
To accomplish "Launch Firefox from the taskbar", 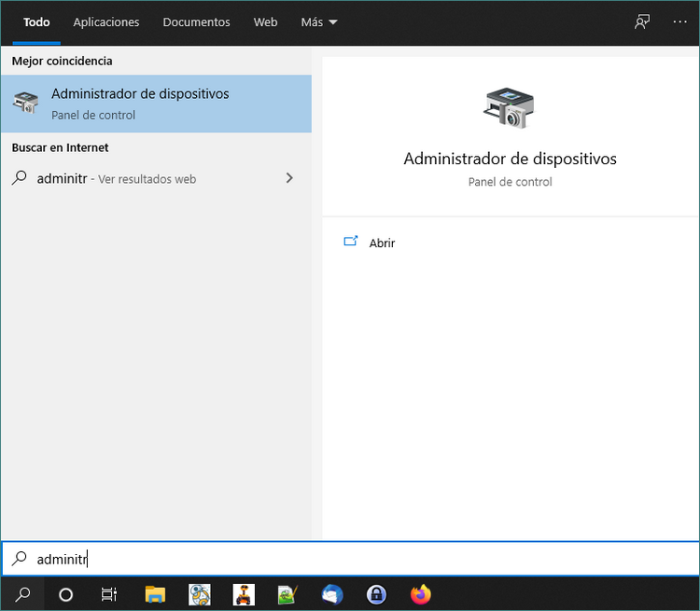I will pyautogui.click(x=421, y=594).
